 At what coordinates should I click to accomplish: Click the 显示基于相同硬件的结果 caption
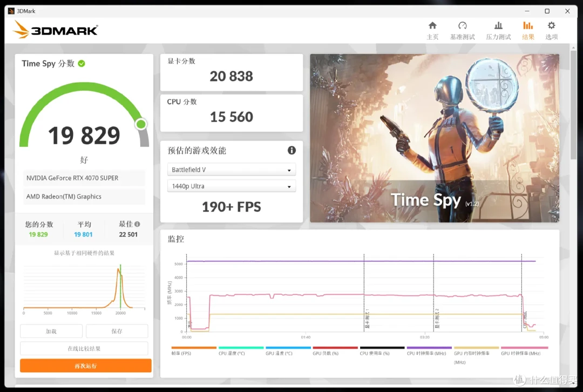pos(84,253)
